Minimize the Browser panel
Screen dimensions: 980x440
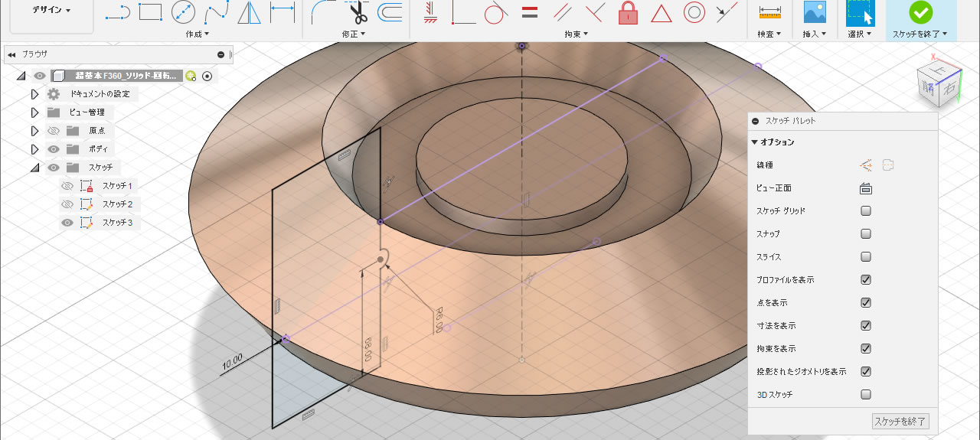click(x=220, y=54)
